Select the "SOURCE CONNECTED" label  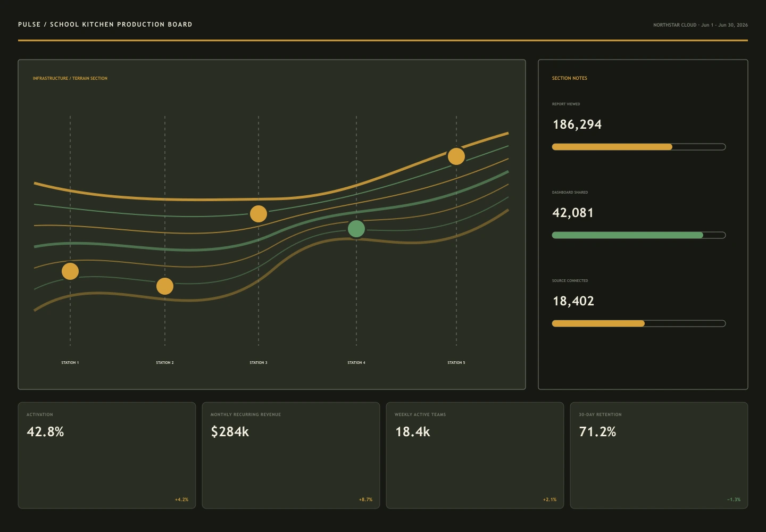(570, 281)
